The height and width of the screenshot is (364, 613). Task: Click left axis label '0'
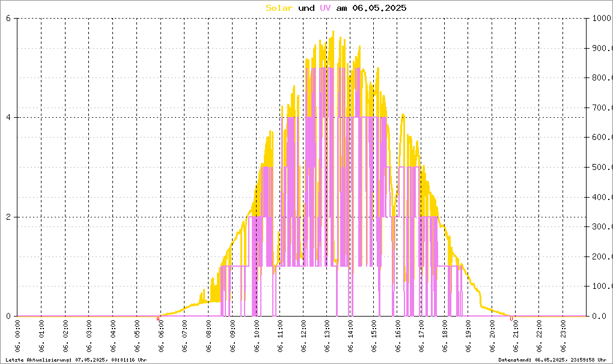pos(8,317)
